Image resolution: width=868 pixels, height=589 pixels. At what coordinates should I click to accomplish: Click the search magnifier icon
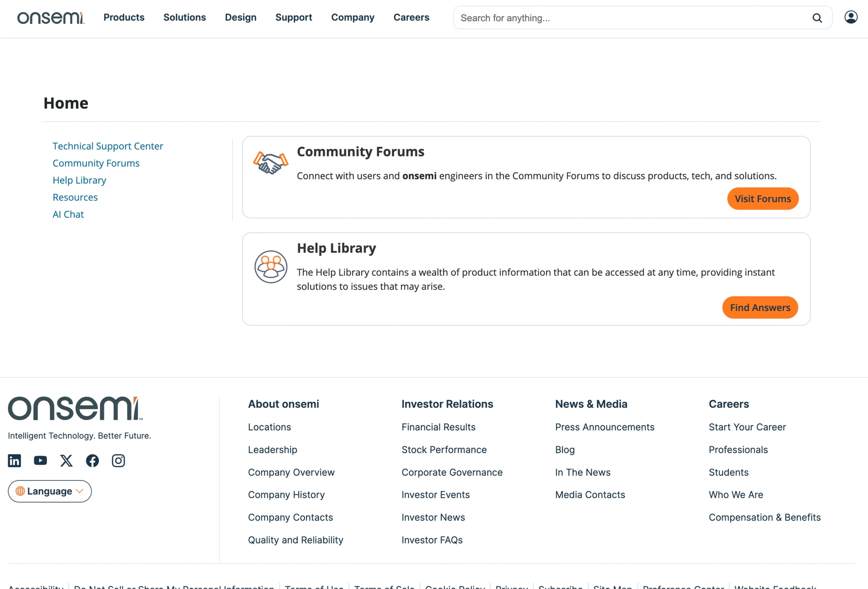817,18
